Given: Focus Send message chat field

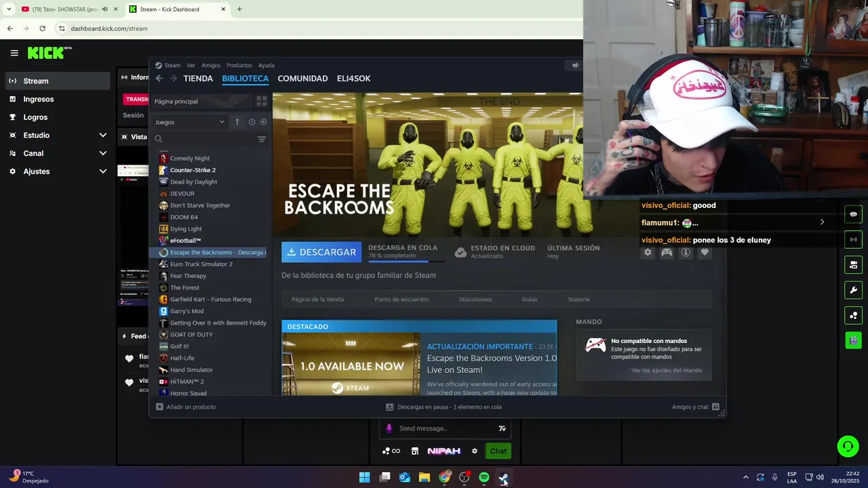Looking at the screenshot, I should click(x=444, y=428).
